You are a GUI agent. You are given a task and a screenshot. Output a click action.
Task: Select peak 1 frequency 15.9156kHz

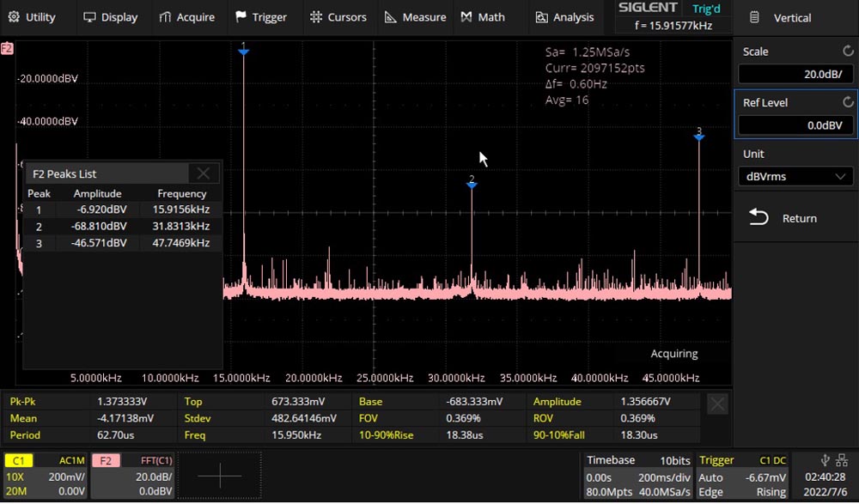click(180, 209)
